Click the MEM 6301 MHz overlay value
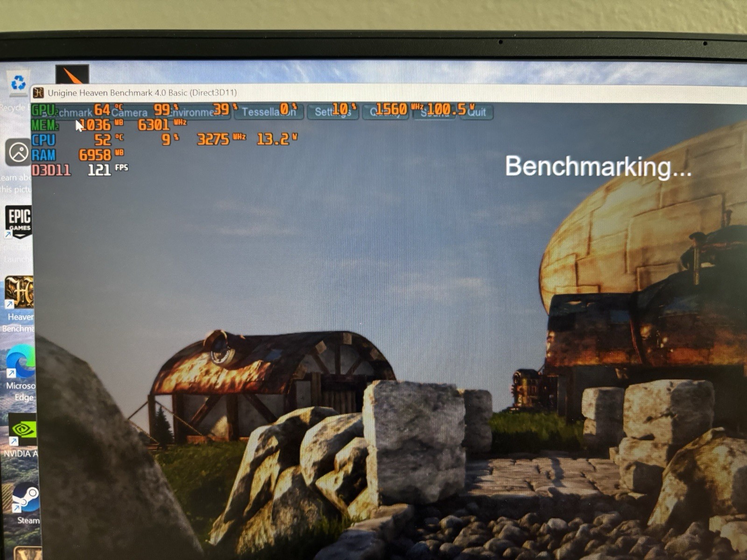 pos(162,125)
